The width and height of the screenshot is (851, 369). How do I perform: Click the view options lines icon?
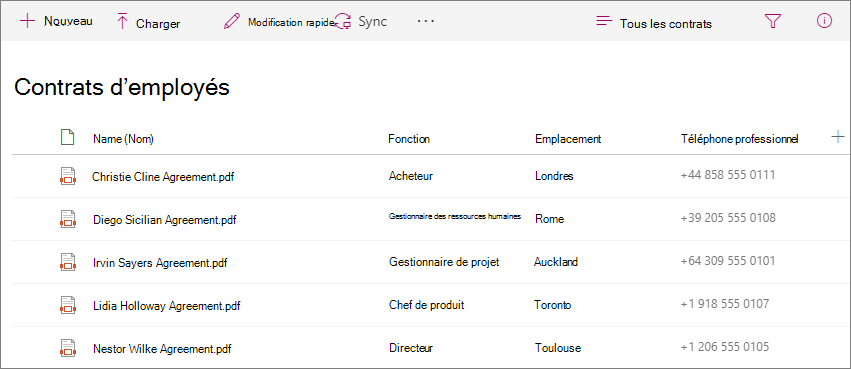coord(604,21)
